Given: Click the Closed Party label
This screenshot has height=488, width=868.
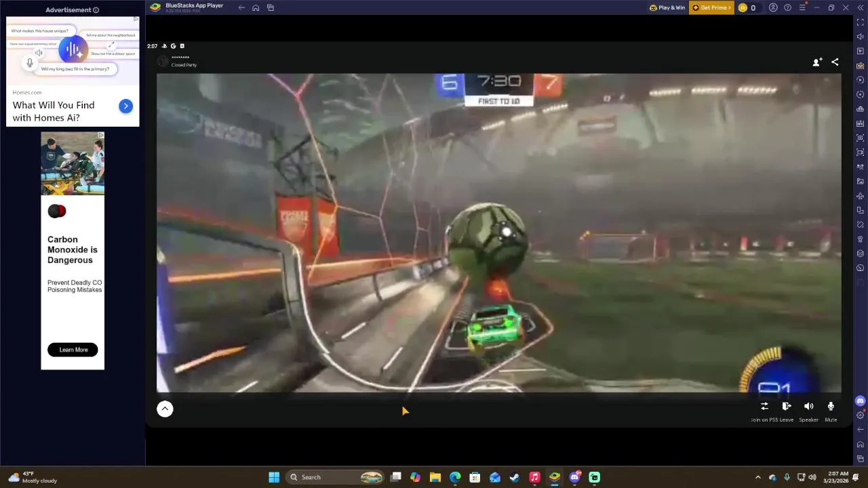Looking at the screenshot, I should [x=184, y=65].
